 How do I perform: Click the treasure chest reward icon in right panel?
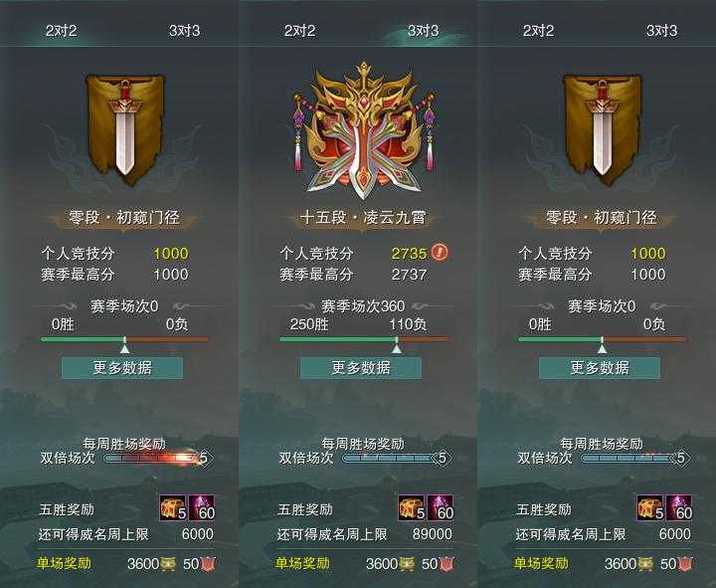click(x=650, y=507)
